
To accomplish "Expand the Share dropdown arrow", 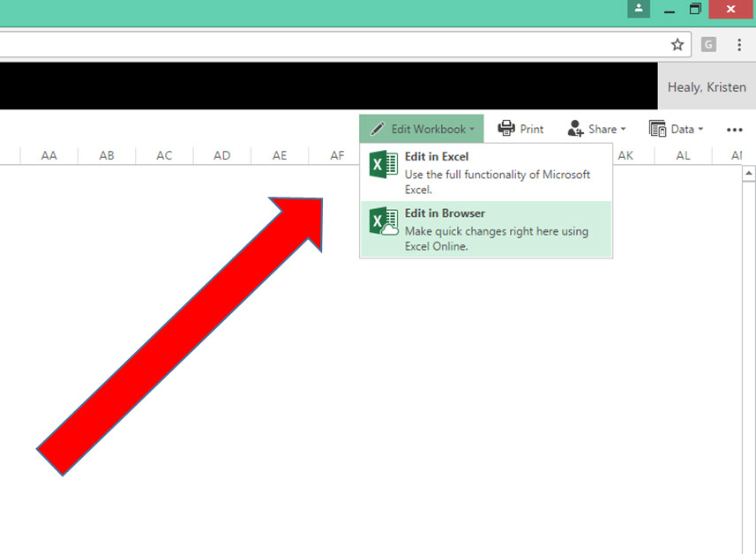I will 623,130.
